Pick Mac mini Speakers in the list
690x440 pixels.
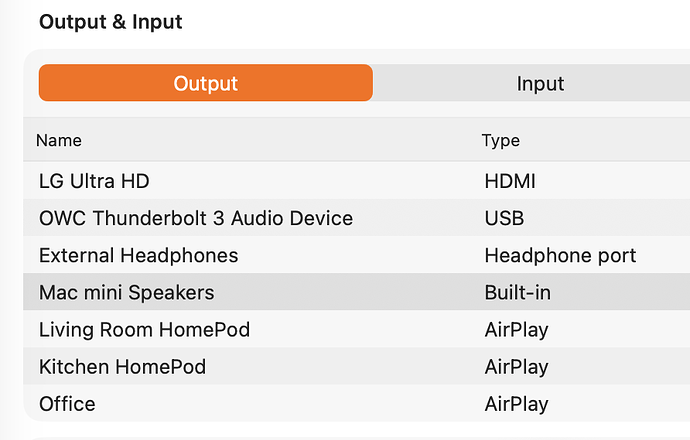(126, 293)
